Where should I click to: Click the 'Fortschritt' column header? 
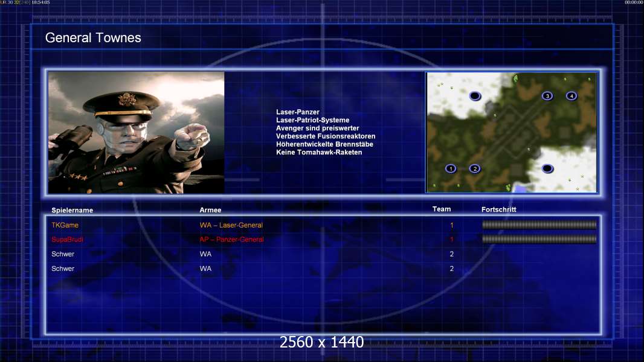coord(498,209)
